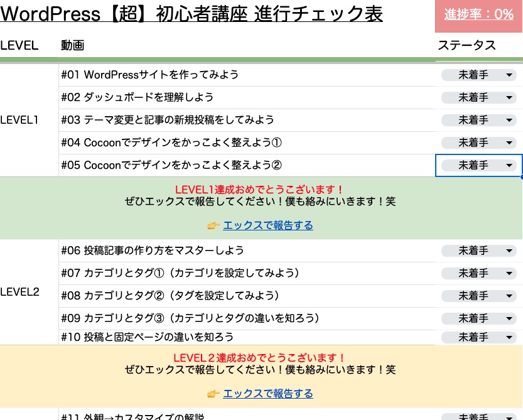
Task: Click the pointing hand emoji in LEVEL2 banner
Action: tap(213, 394)
